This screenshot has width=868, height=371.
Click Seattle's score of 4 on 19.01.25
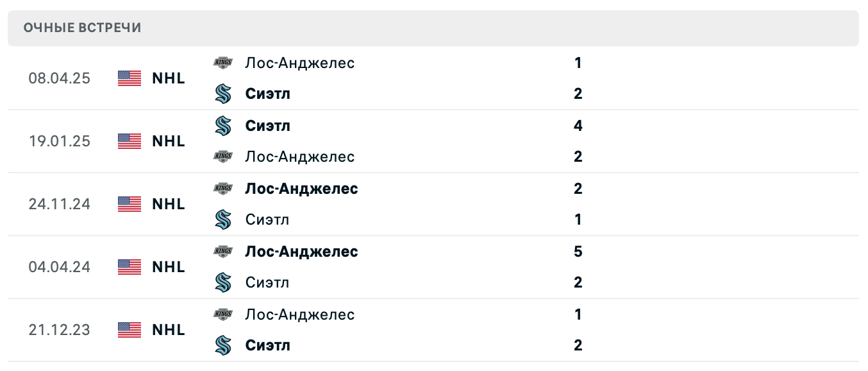coord(578,126)
